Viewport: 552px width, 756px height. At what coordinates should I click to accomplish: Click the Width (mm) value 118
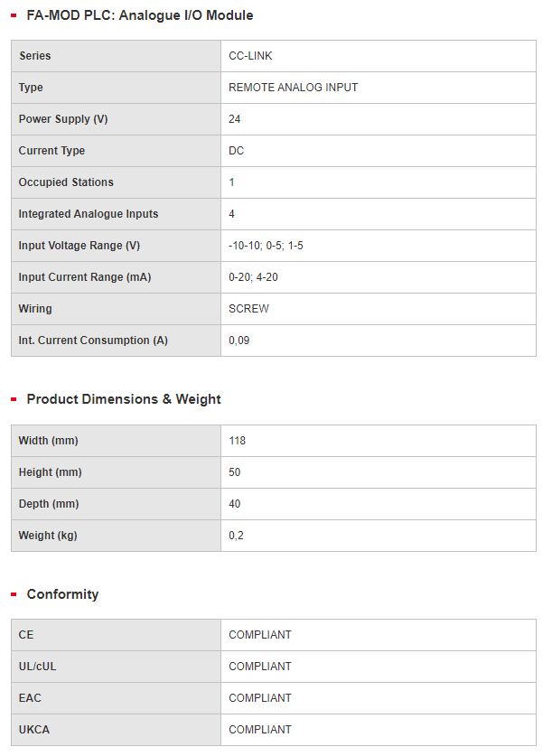pos(238,441)
